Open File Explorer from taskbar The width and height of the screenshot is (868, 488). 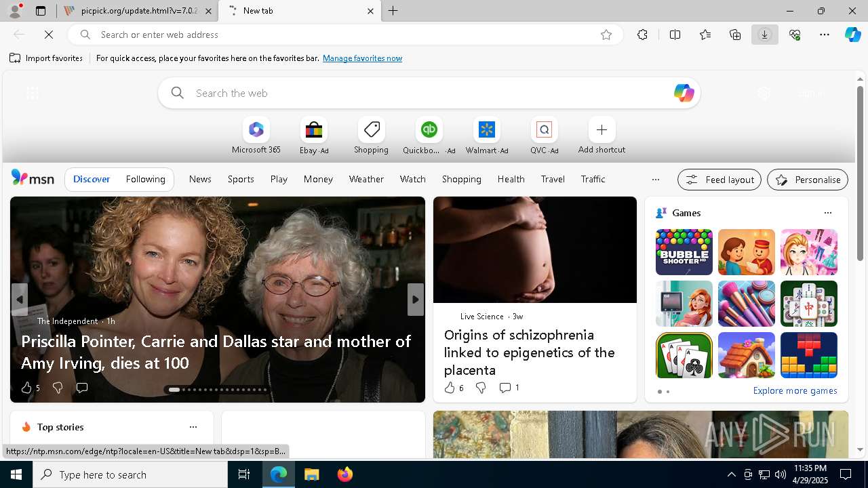[x=311, y=474]
